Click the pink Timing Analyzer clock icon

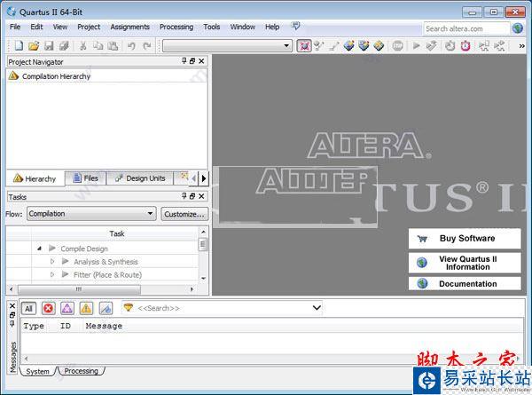[x=465, y=45]
